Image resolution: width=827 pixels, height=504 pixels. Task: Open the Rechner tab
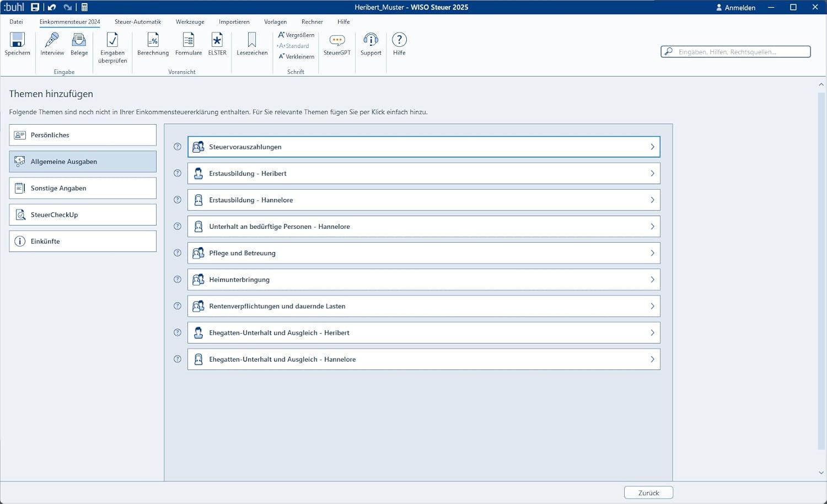pos(312,22)
